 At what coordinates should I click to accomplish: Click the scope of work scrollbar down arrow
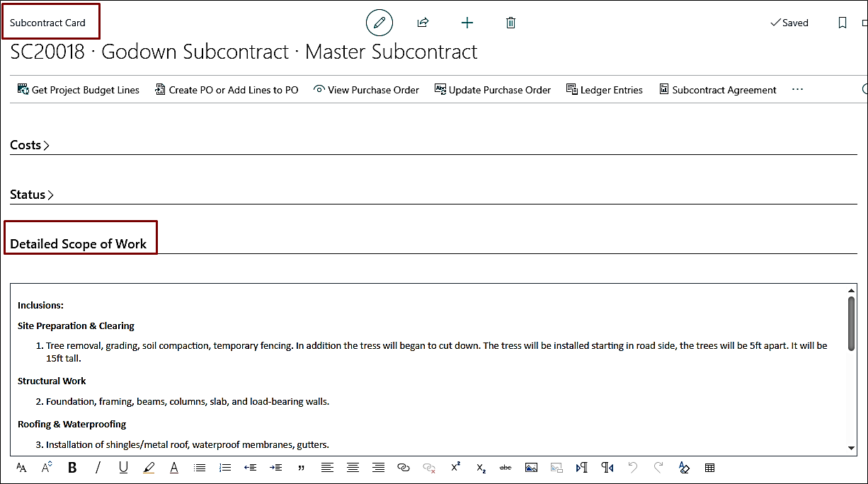coord(851,448)
